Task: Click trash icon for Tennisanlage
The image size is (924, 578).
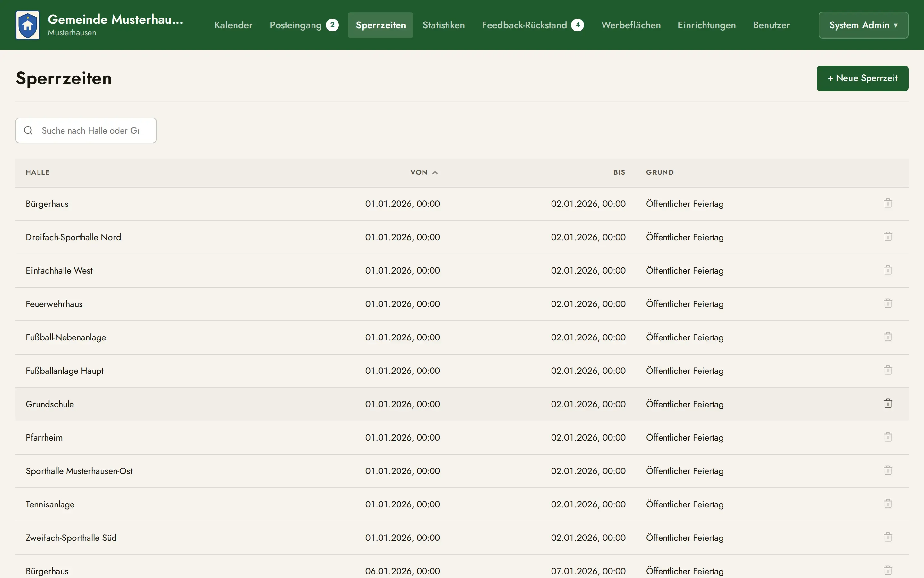Action: click(888, 504)
